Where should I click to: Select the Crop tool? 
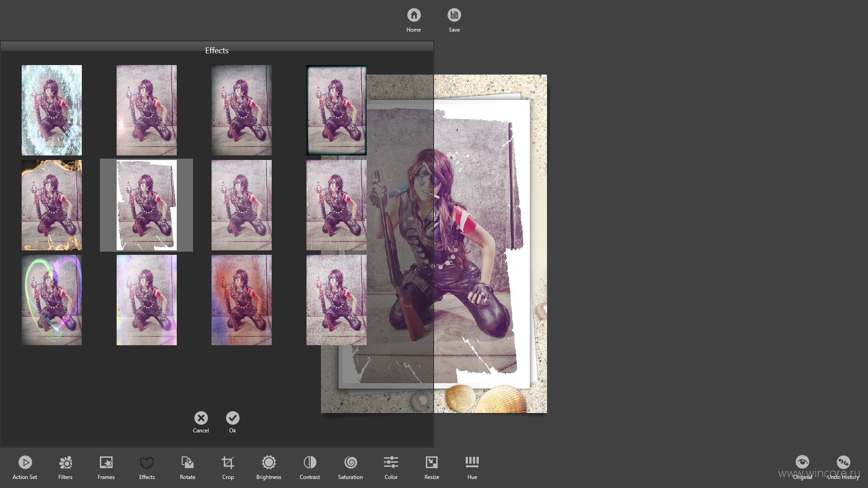[x=228, y=467]
